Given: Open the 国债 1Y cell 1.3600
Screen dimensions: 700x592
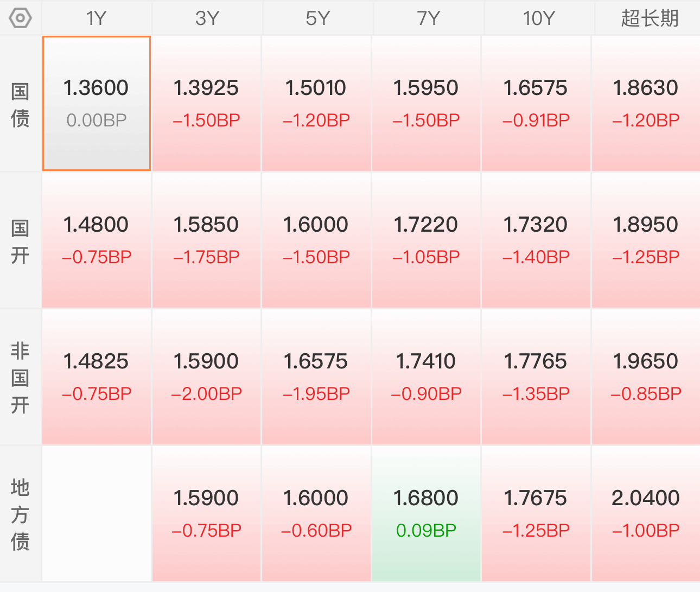Looking at the screenshot, I should tap(97, 104).
